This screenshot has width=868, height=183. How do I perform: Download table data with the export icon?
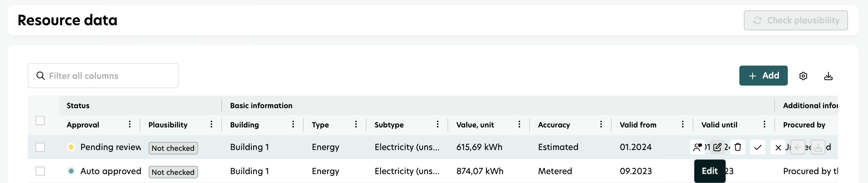pos(828,76)
